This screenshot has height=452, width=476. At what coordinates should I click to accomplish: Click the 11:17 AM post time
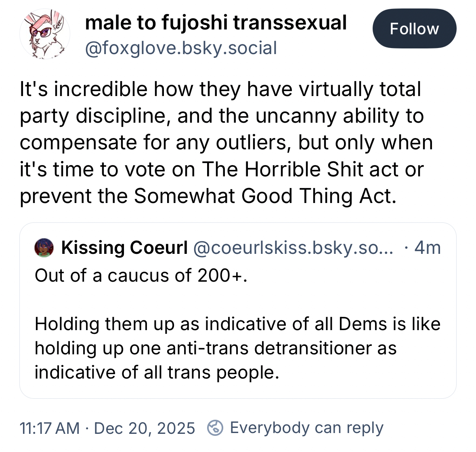coord(49,428)
